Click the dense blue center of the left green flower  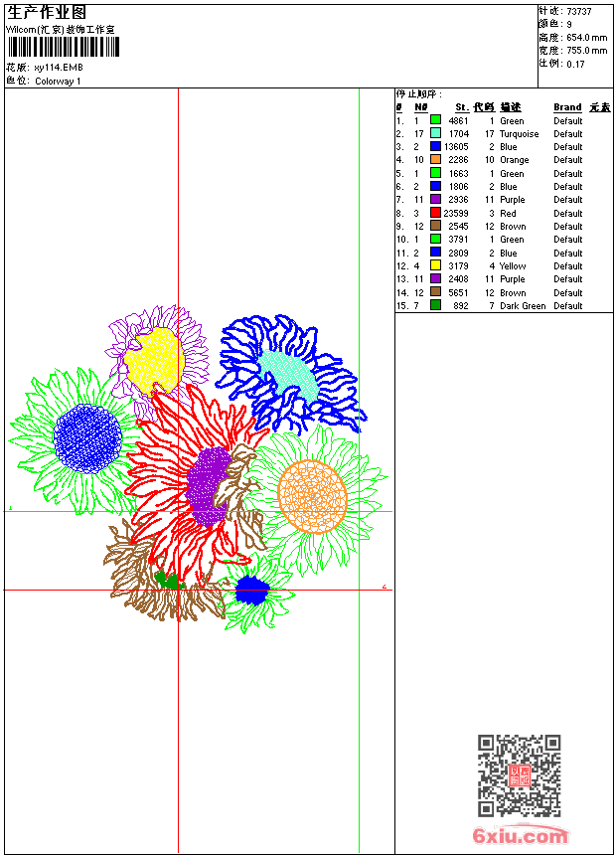(87, 438)
